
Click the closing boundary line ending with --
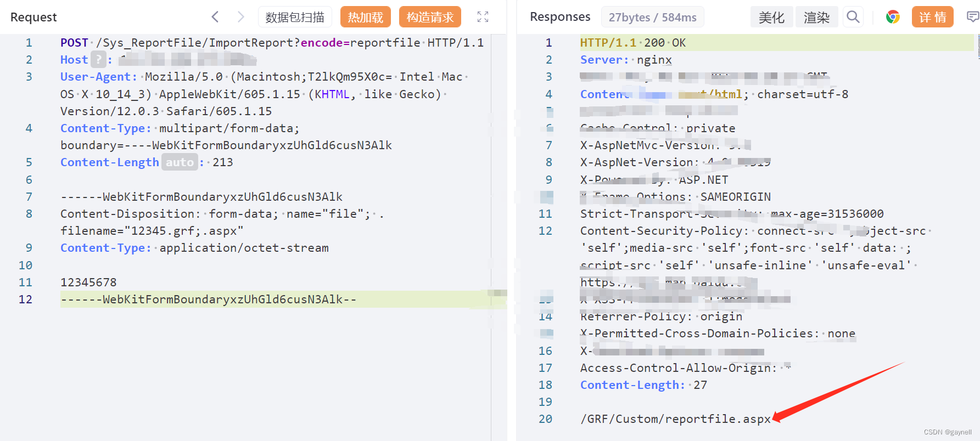[x=208, y=299]
